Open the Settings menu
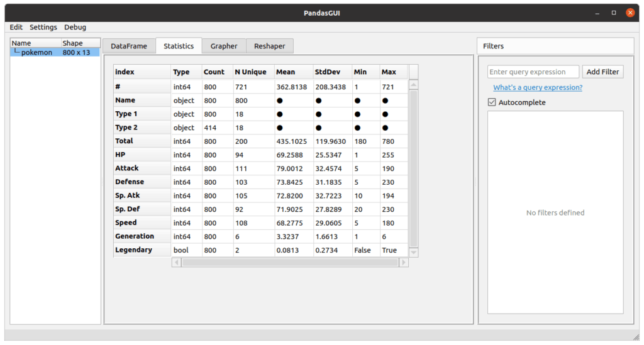The height and width of the screenshot is (345, 644). pyautogui.click(x=43, y=27)
